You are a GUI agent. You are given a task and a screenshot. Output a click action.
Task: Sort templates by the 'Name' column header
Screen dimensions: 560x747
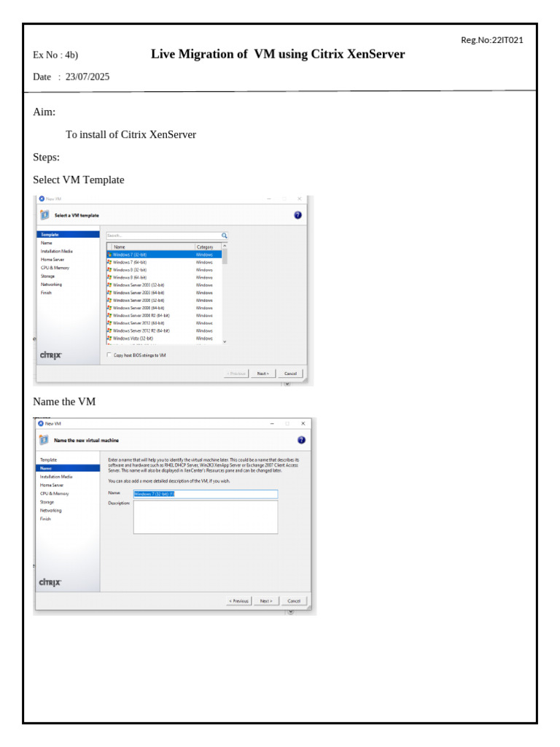pyautogui.click(x=152, y=247)
